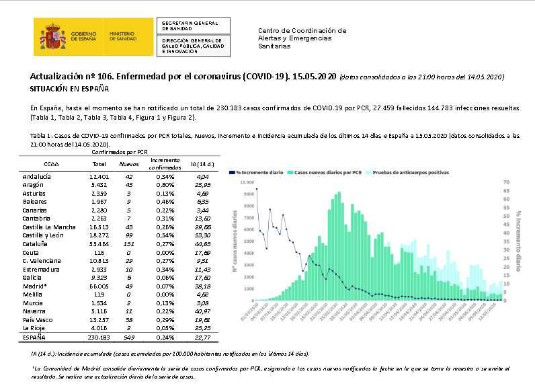Click España's new cases value 549
The height and width of the screenshot is (392, 535).
pyautogui.click(x=129, y=338)
